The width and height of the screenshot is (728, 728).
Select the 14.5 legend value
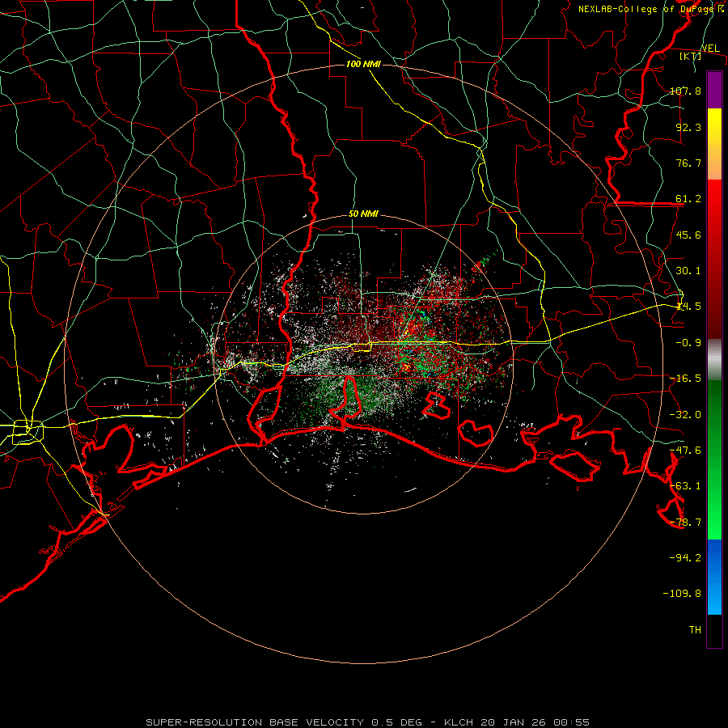point(688,307)
